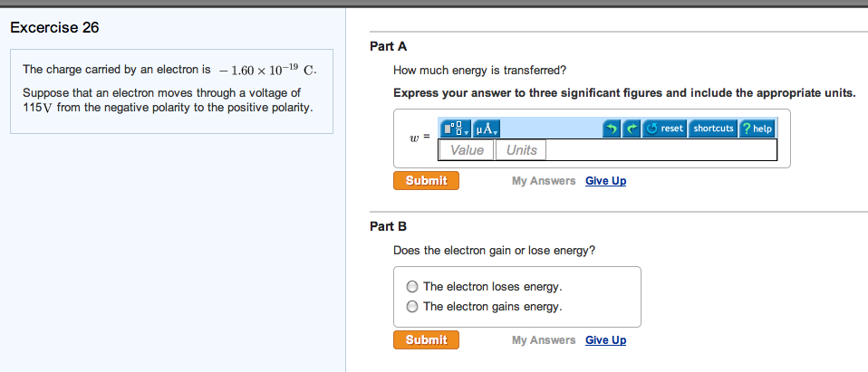Open help with question mark icon
The image size is (868, 372).
pyautogui.click(x=757, y=129)
